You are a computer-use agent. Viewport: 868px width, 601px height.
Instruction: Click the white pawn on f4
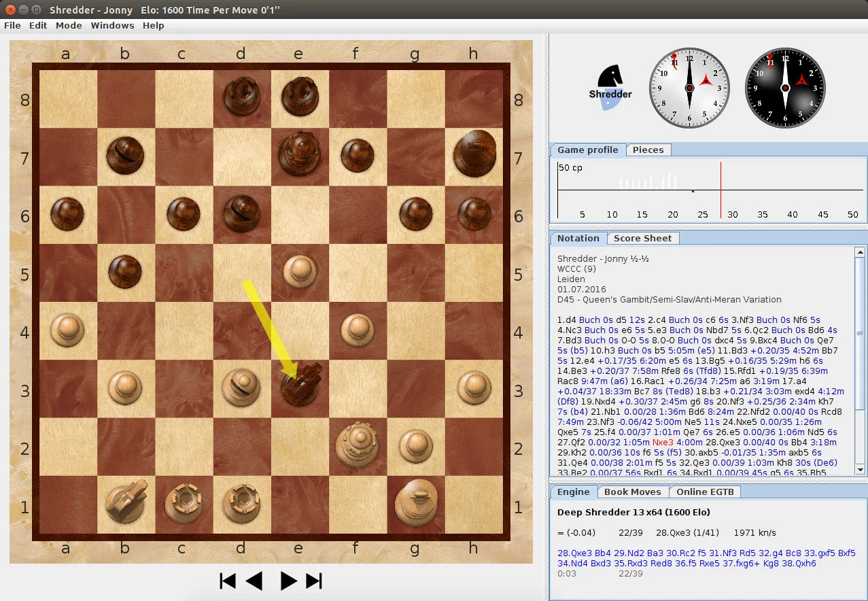pyautogui.click(x=357, y=329)
